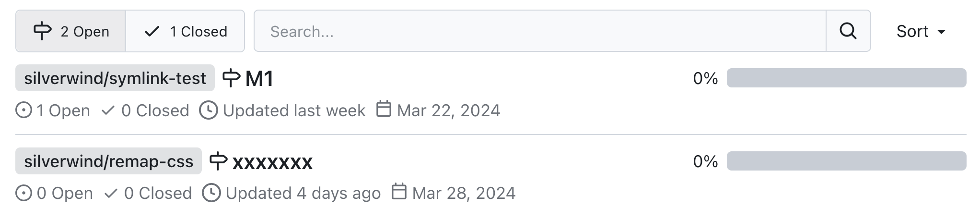980x220 pixels.
Task: Click the clock icon before Updated last week
Action: point(209,110)
